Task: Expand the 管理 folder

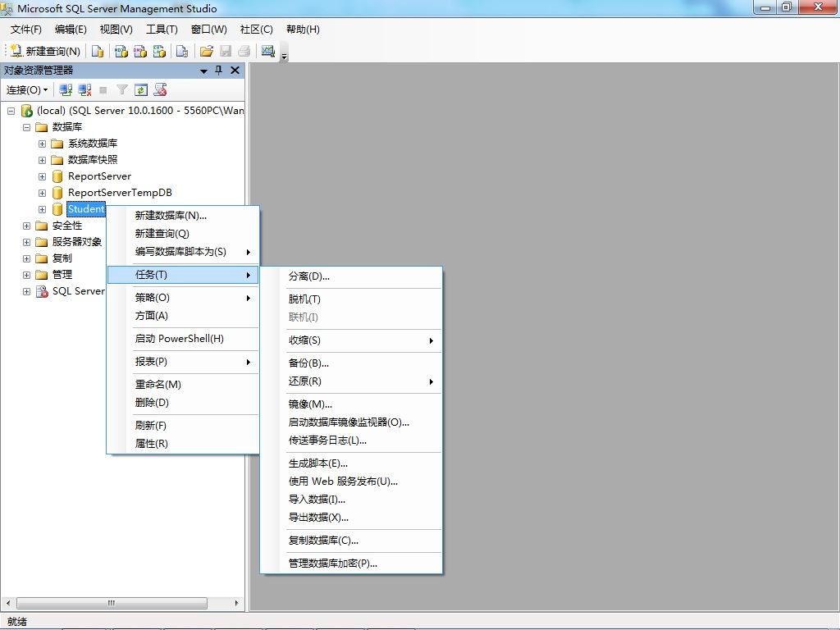Action: coord(26,276)
